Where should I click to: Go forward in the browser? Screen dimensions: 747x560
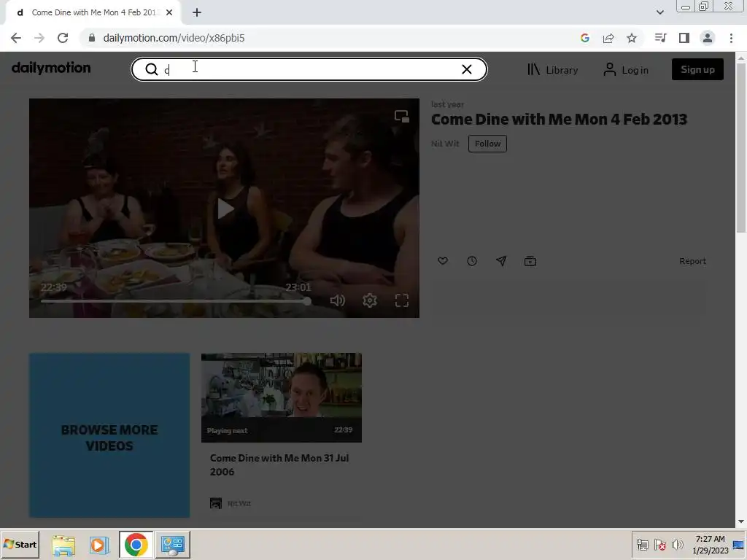click(x=39, y=38)
